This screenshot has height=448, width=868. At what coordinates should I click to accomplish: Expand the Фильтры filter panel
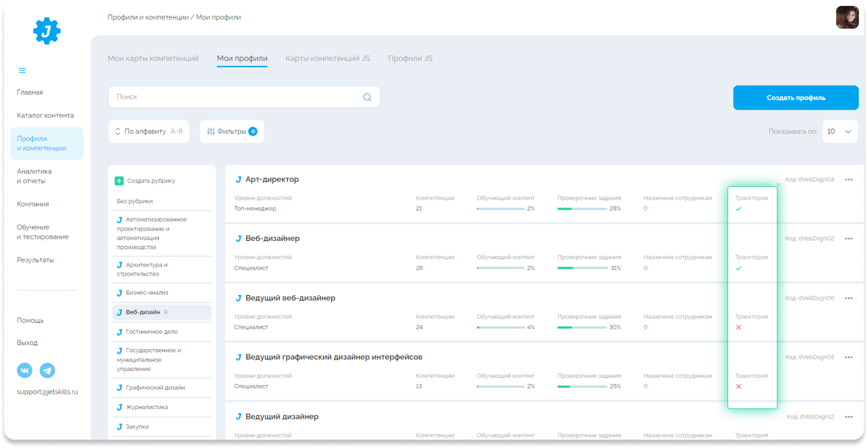[232, 131]
